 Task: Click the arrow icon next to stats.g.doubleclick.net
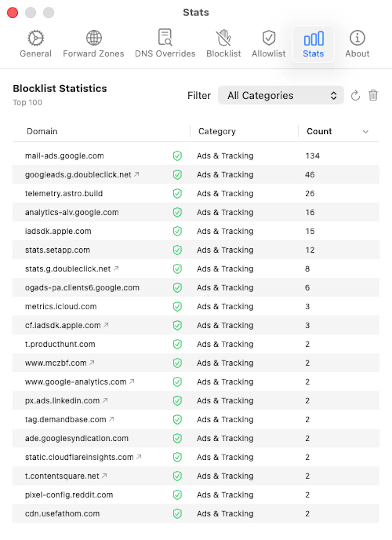(x=116, y=269)
